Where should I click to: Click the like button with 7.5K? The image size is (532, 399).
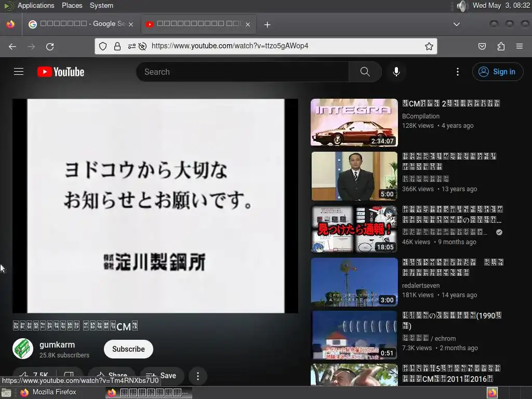coord(34,376)
